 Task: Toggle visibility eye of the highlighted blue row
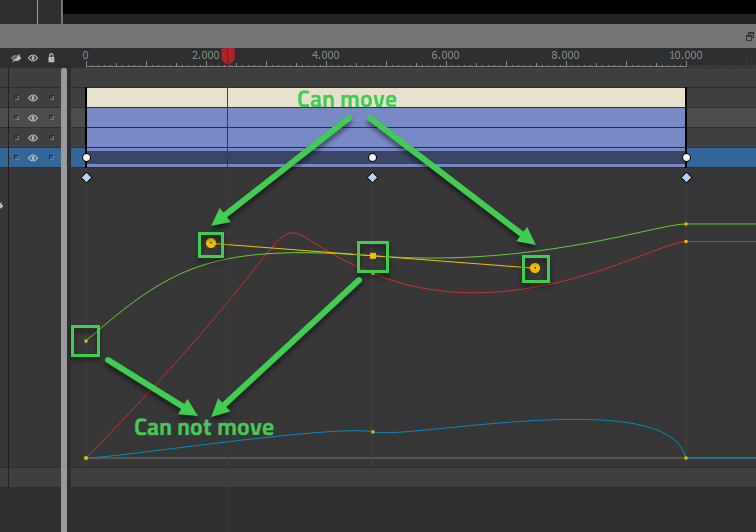click(x=33, y=158)
